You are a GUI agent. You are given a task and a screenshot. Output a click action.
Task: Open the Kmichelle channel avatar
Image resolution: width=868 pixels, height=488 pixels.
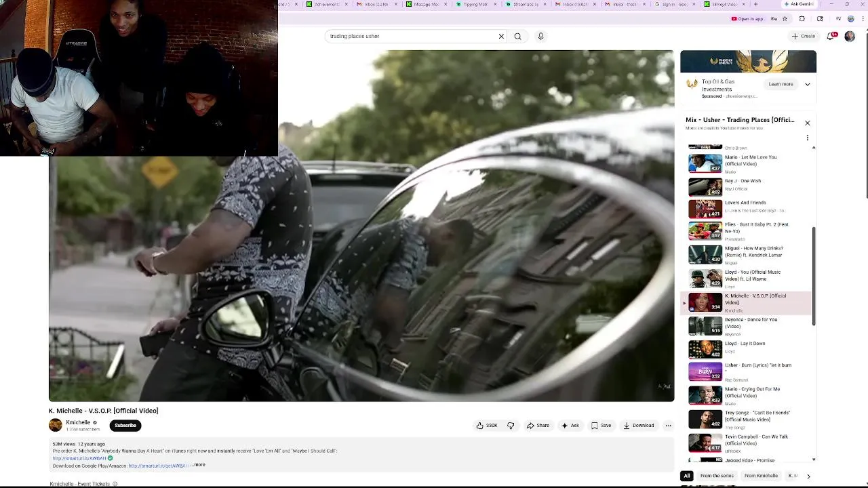[x=56, y=425]
